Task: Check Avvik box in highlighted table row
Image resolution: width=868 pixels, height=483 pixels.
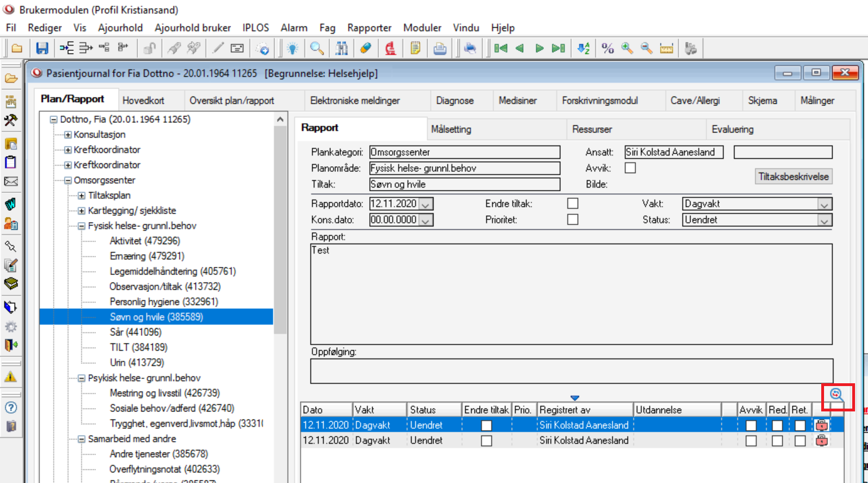Action: coord(751,426)
